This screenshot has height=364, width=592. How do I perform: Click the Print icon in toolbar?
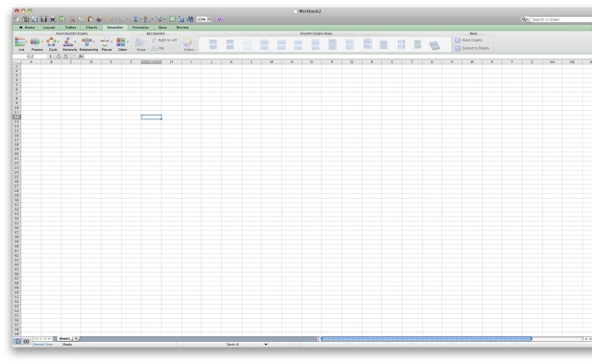[53, 18]
